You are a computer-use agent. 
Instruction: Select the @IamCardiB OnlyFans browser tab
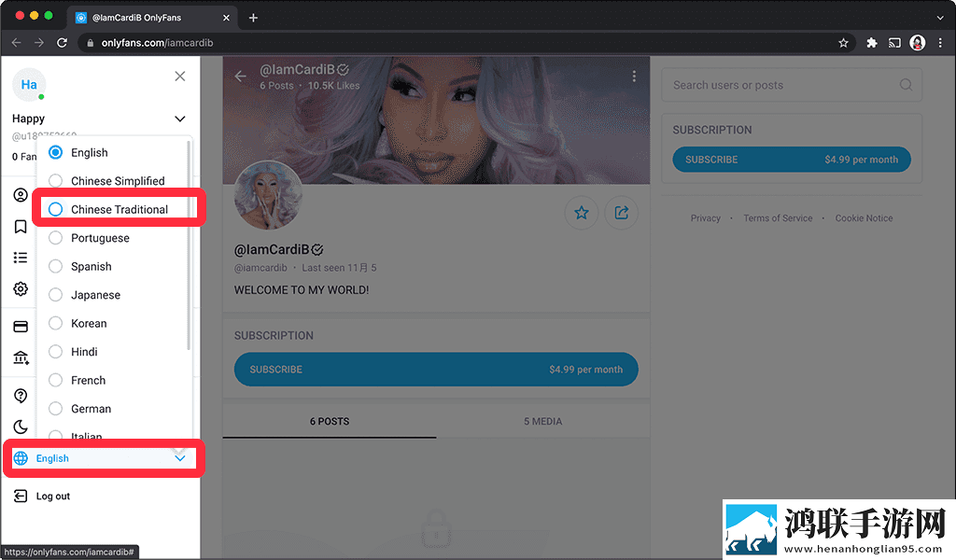coord(152,18)
